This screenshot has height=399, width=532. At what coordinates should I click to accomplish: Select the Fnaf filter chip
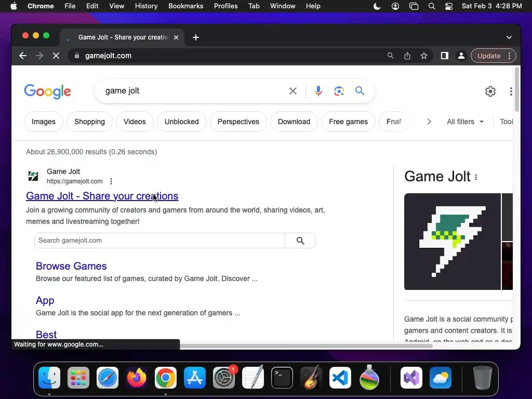coord(394,122)
